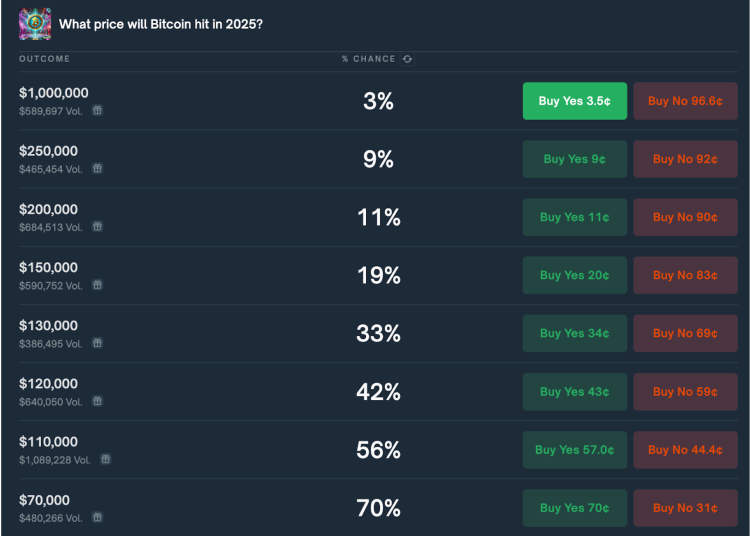Click the gift reward icon for $70,000

click(x=98, y=517)
